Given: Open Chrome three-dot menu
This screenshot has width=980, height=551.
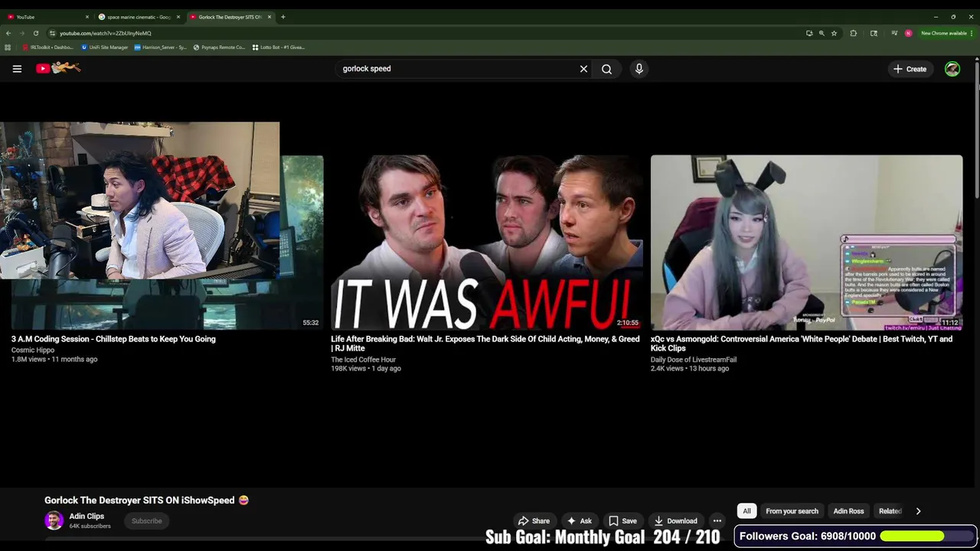Looking at the screenshot, I should 972,33.
